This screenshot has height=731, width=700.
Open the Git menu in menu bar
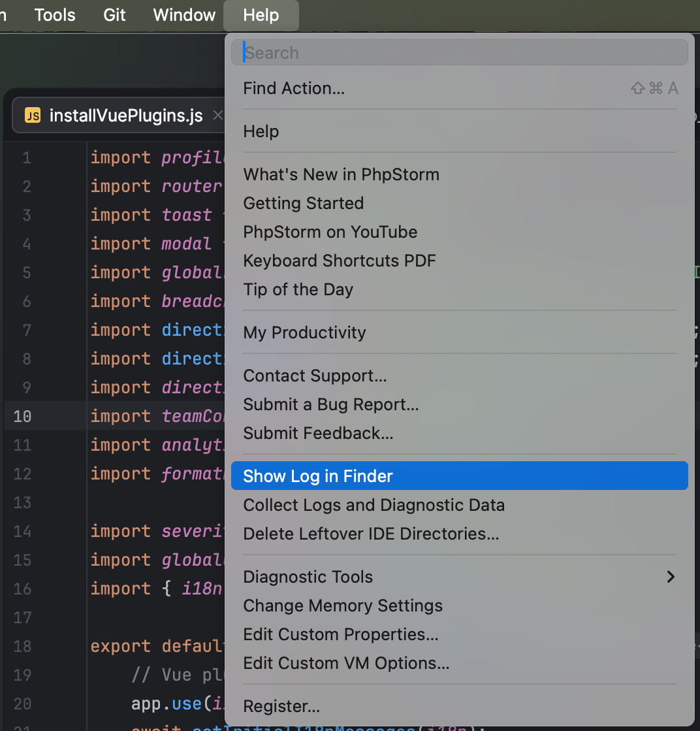114,15
